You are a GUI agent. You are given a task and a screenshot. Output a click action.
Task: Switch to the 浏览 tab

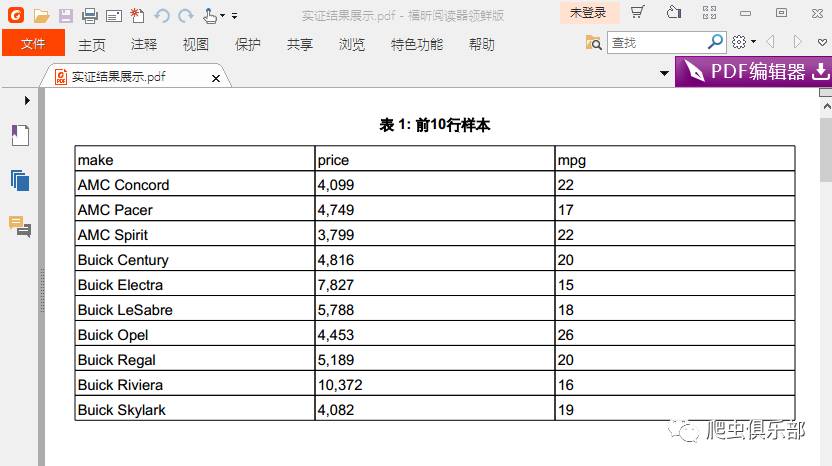click(352, 45)
